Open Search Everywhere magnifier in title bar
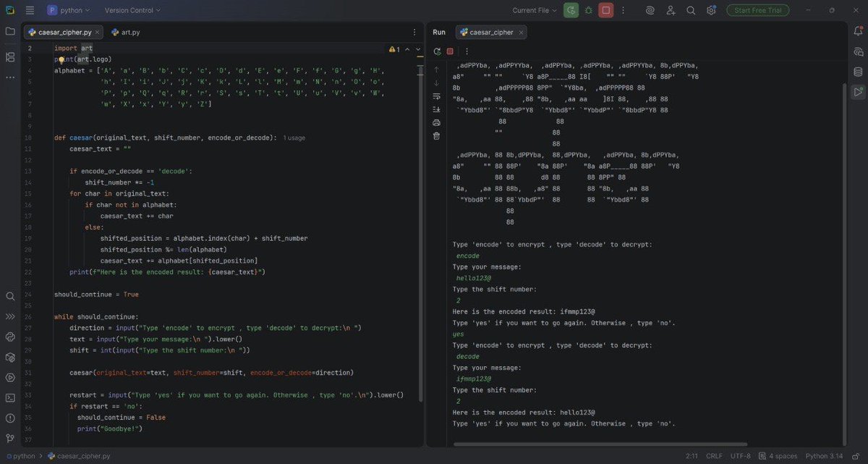Viewport: 868px width, 464px height. 691,10
